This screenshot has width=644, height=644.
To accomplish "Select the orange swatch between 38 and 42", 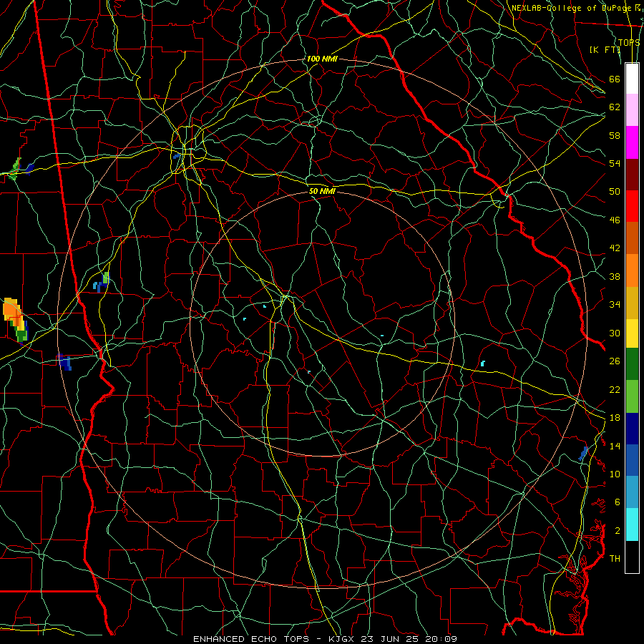I will [x=632, y=270].
